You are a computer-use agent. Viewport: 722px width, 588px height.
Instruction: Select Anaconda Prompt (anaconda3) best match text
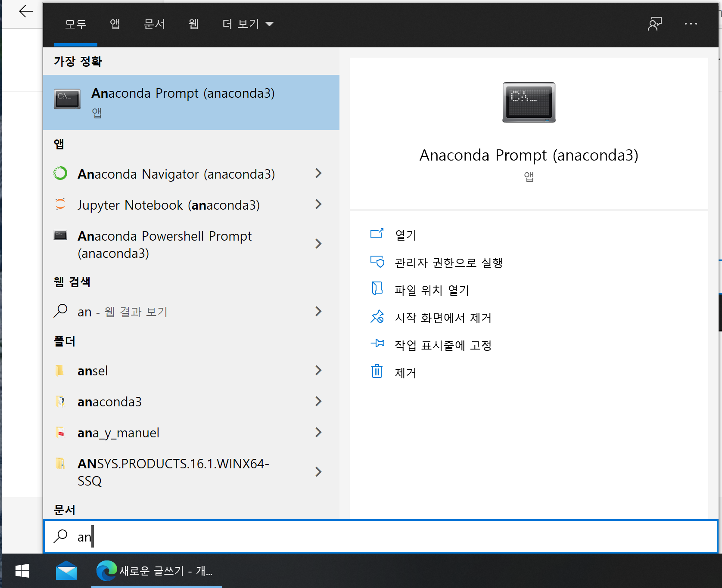pos(183,93)
